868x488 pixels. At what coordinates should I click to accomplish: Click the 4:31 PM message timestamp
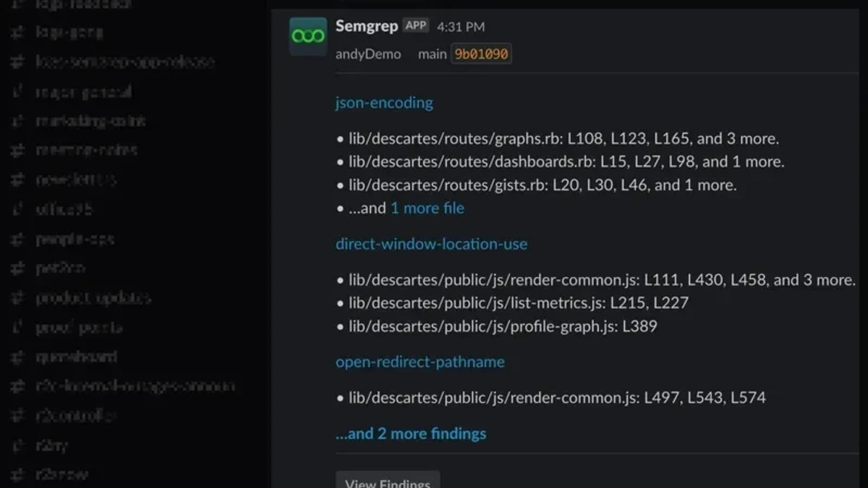point(461,26)
